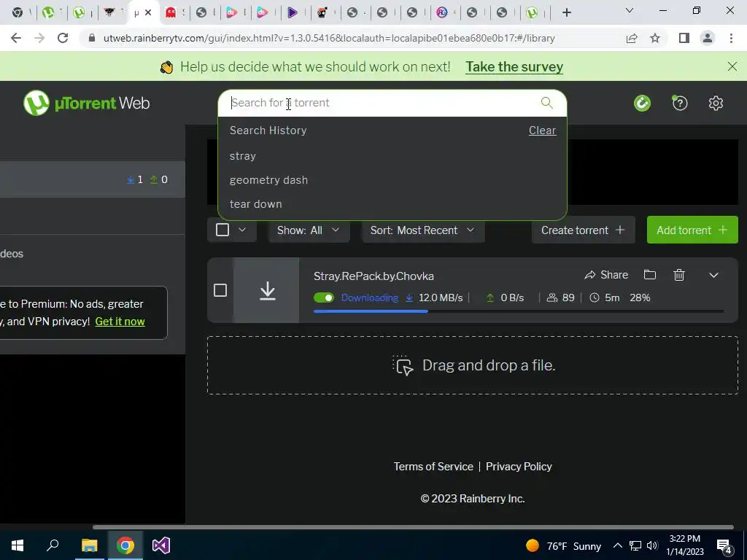Toggle the Downloading switch off for Stray torrent
This screenshot has height=560, width=747.
(x=324, y=297)
